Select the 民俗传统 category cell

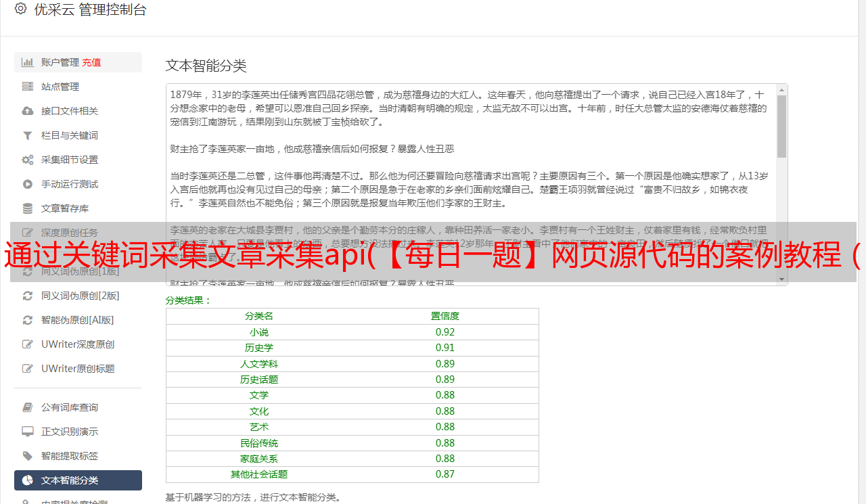point(259,443)
